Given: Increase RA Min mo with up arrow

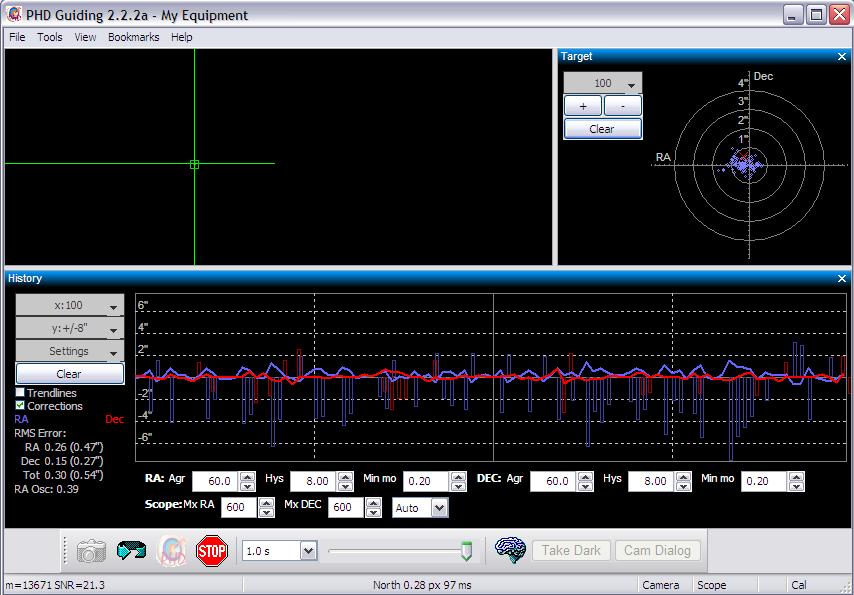Looking at the screenshot, I should point(459,477).
